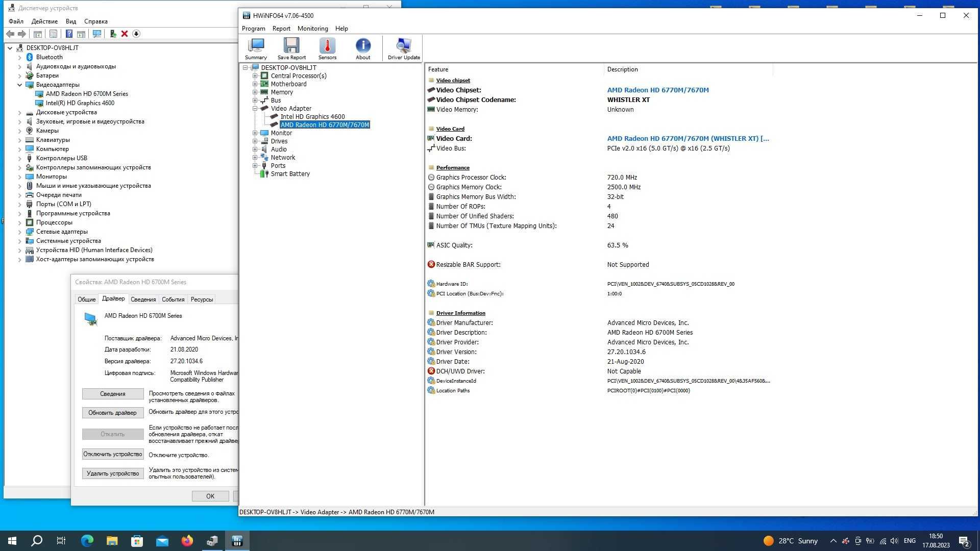The width and height of the screenshot is (980, 551).
Task: Click the scan hardware monitor icon in Device Manager
Action: click(x=96, y=34)
